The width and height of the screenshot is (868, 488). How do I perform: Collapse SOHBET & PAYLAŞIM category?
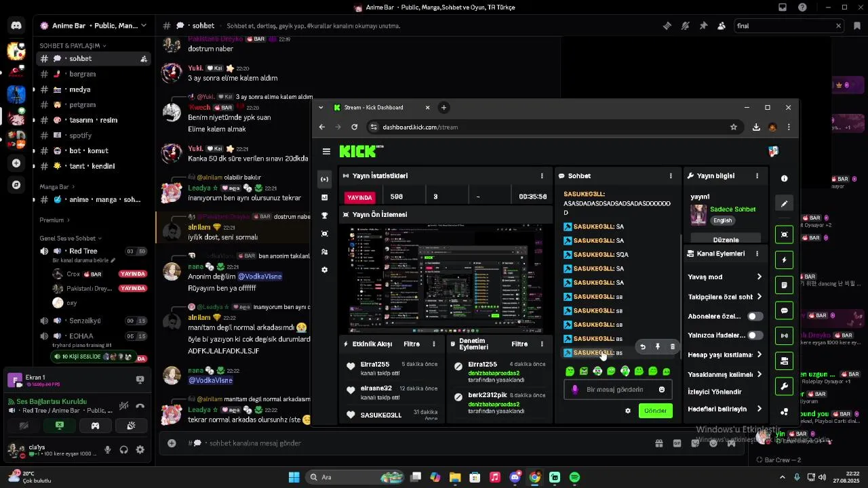click(72, 45)
